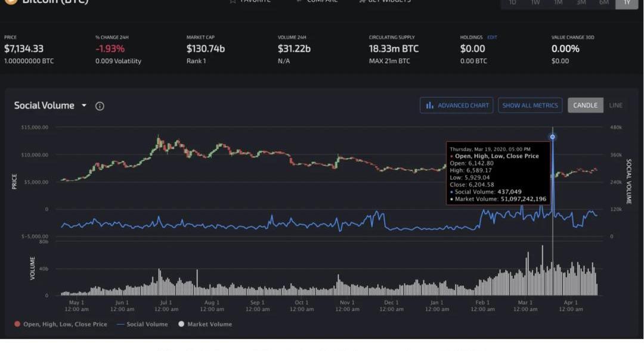Open the Advanced Chart view

point(456,105)
